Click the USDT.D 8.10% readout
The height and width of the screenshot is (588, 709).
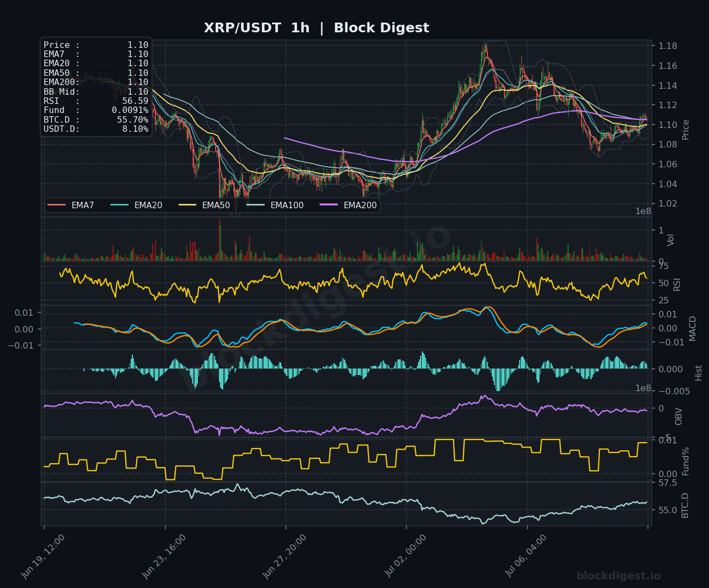click(x=96, y=129)
